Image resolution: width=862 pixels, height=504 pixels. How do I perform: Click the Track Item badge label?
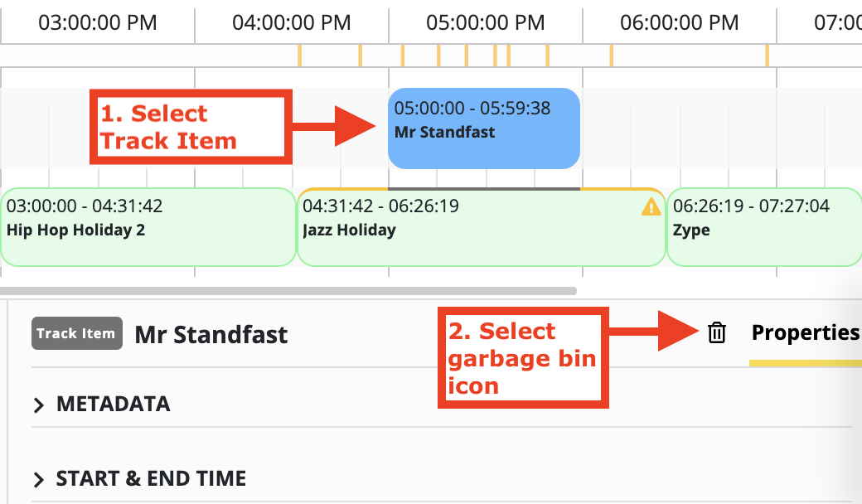point(77,333)
